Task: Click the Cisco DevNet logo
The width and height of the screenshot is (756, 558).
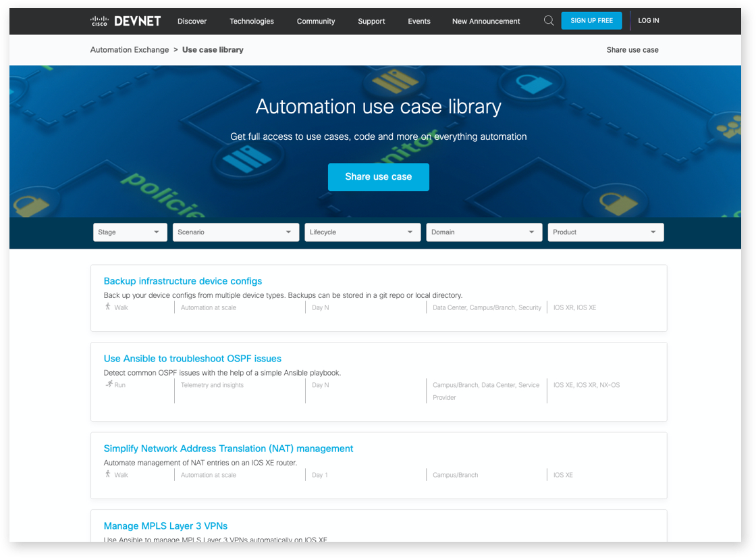Action: (125, 20)
